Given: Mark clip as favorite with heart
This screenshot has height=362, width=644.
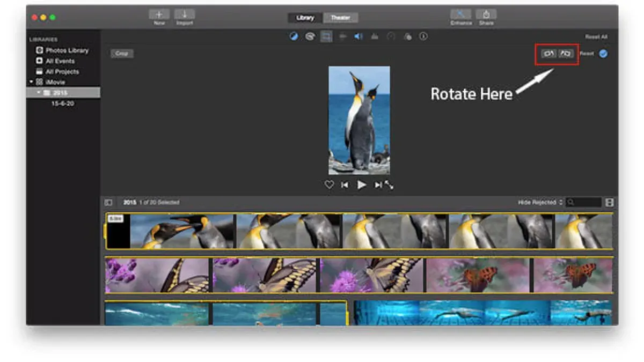Looking at the screenshot, I should pos(329,184).
